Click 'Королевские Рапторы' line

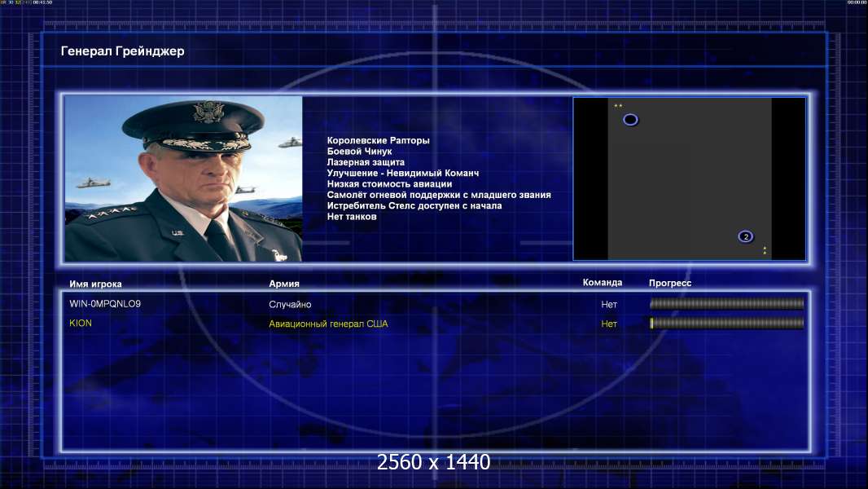pyautogui.click(x=378, y=141)
